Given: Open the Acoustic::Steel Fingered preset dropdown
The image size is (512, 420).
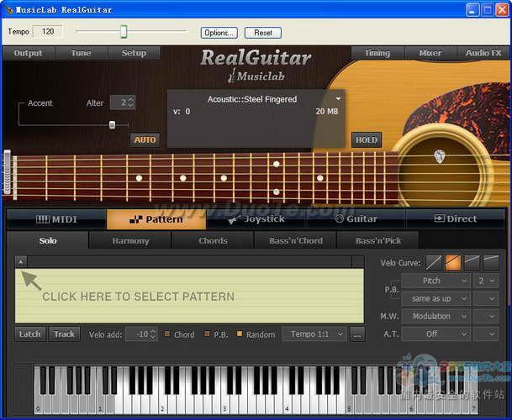Looking at the screenshot, I should 338,98.
